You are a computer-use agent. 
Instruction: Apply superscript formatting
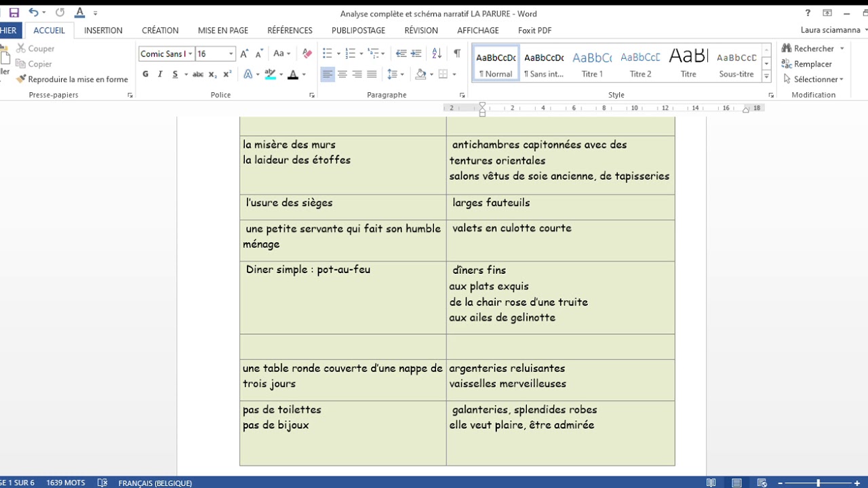point(227,75)
